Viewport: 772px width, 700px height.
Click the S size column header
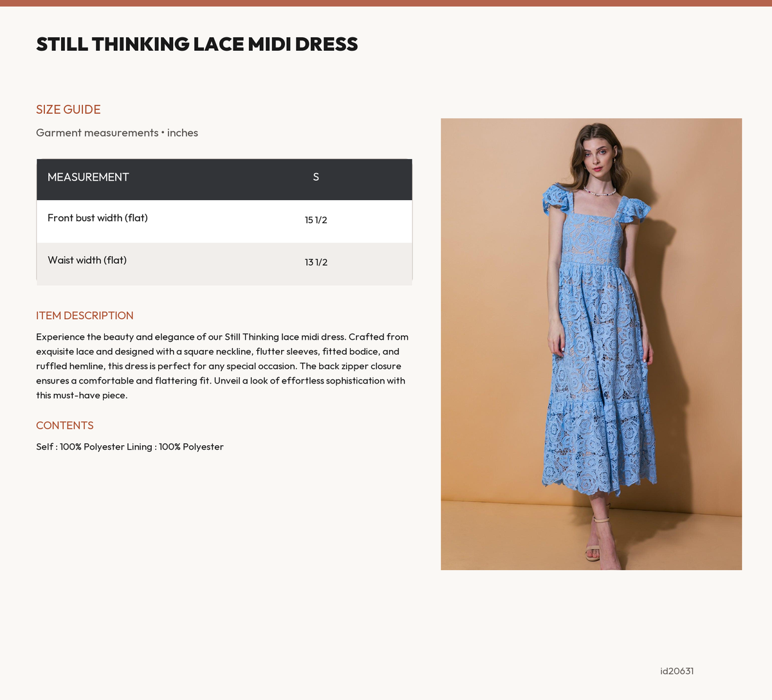[x=316, y=177]
